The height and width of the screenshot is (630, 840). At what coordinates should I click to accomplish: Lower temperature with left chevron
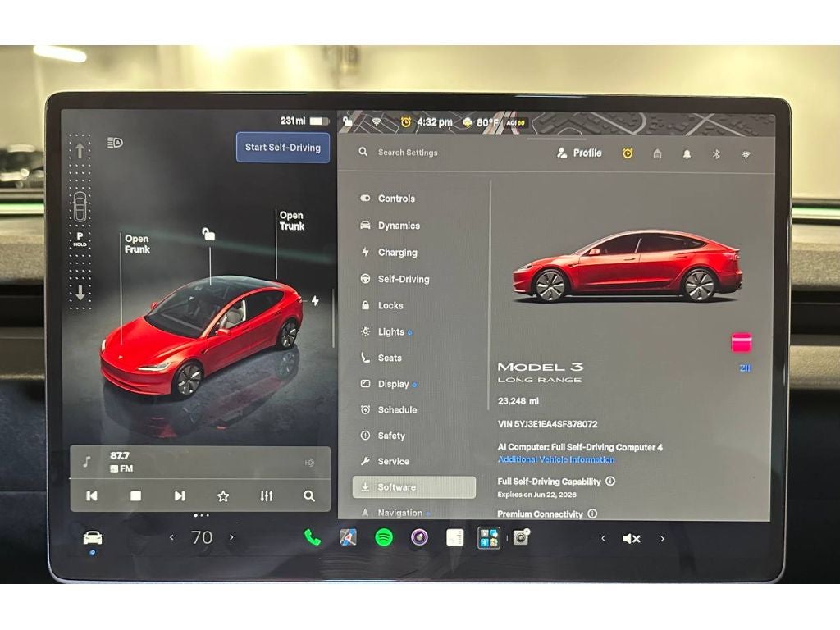tap(171, 537)
